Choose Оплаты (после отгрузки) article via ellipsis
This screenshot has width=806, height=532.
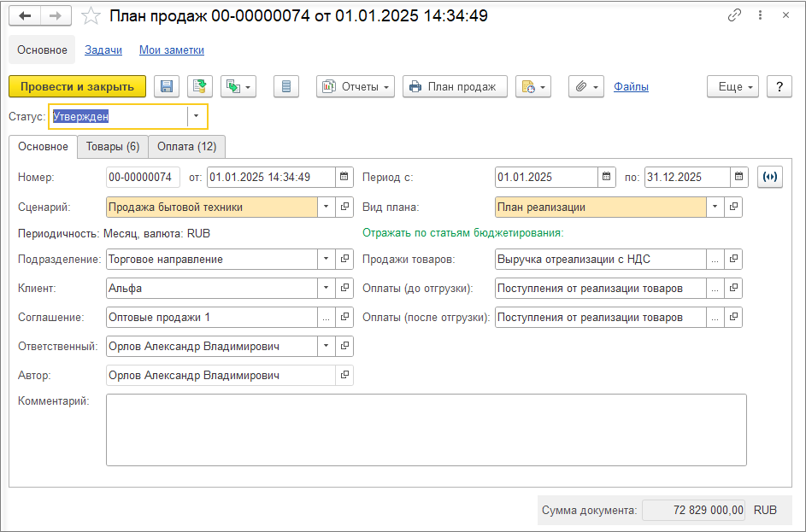coord(715,318)
